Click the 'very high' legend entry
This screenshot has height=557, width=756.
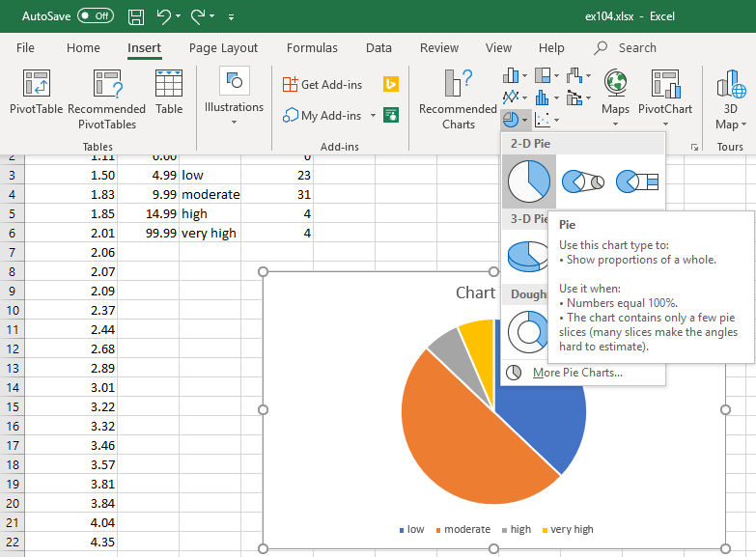click(x=568, y=530)
